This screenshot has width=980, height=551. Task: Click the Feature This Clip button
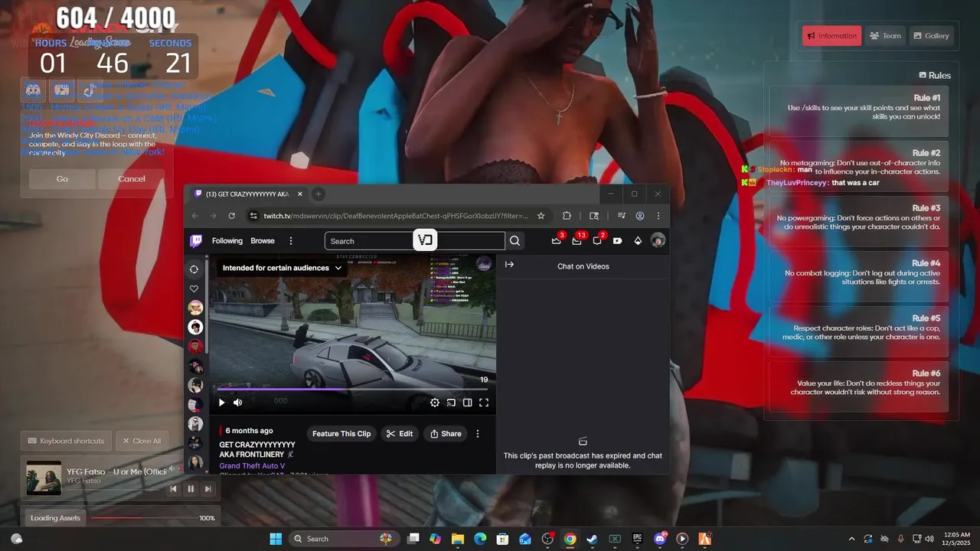pyautogui.click(x=341, y=434)
